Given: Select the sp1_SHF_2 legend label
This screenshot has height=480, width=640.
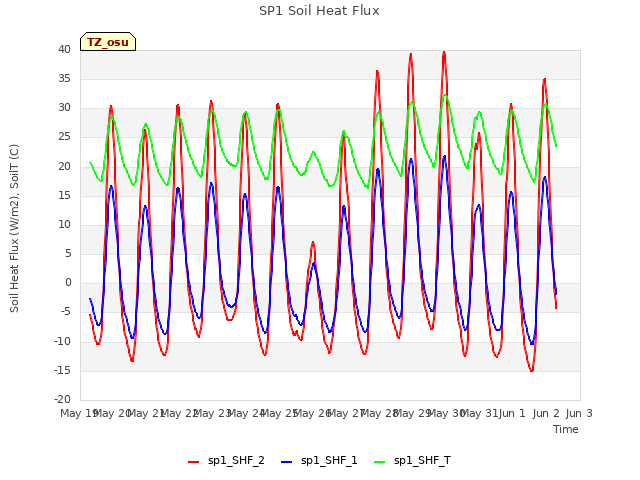Looking at the screenshot, I should [x=236, y=461].
